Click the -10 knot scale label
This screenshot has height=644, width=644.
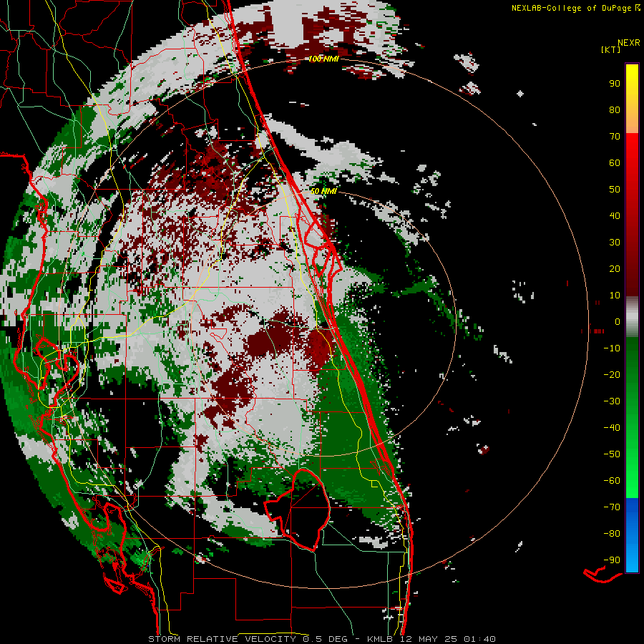[612, 348]
